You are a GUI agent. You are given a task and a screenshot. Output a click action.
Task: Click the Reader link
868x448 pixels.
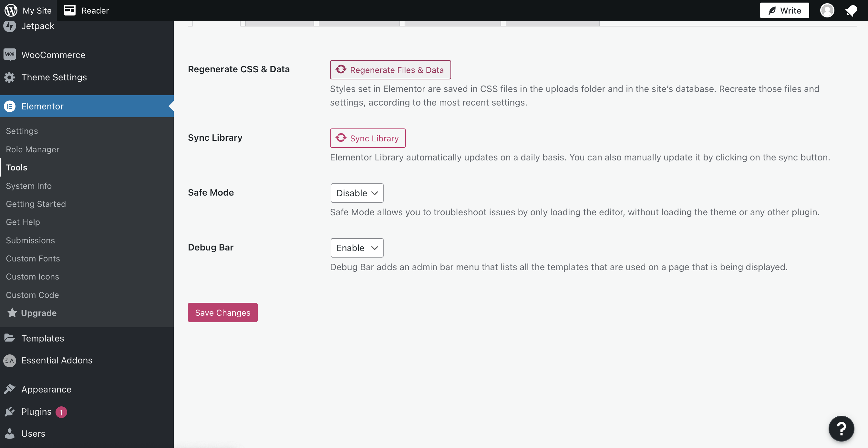point(95,10)
